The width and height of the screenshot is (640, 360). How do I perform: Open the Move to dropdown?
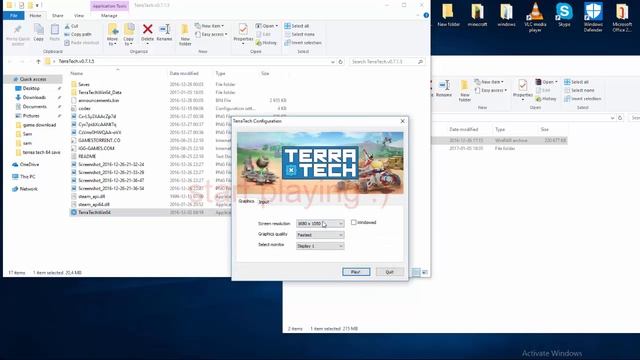[112, 34]
